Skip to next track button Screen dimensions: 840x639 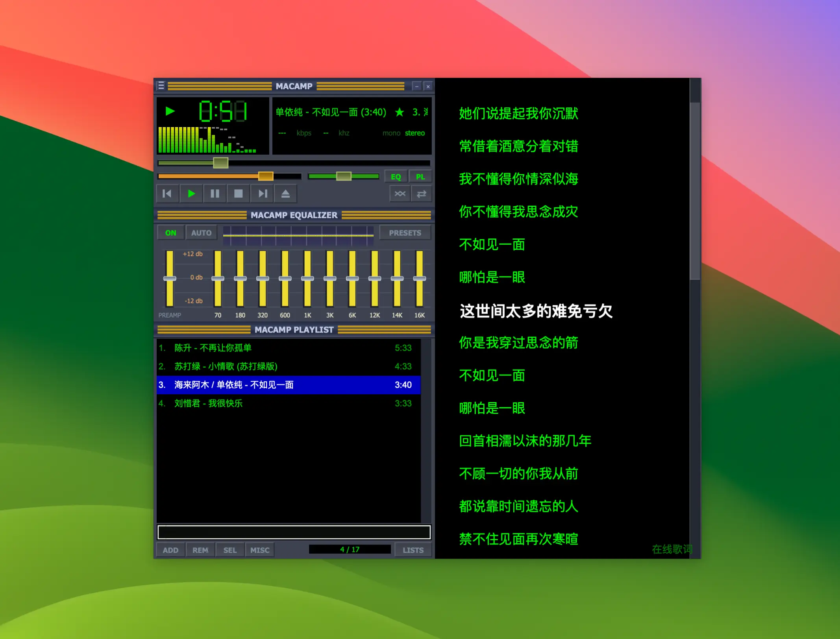(262, 194)
